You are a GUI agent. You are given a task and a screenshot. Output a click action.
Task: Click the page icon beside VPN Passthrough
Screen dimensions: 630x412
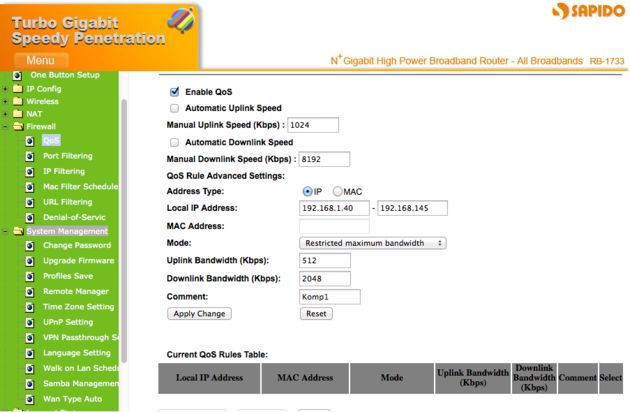[x=30, y=338]
